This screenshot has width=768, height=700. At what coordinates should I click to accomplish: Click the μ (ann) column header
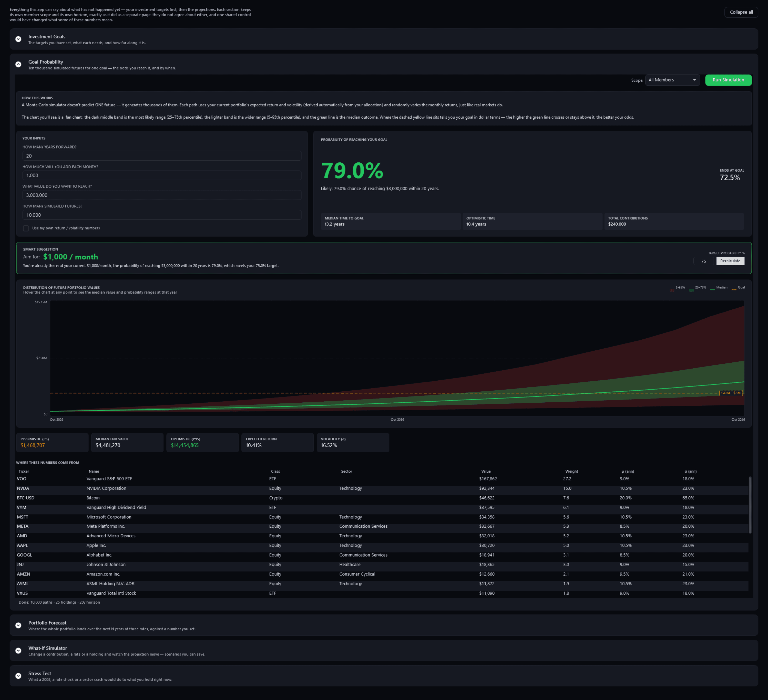click(627, 472)
